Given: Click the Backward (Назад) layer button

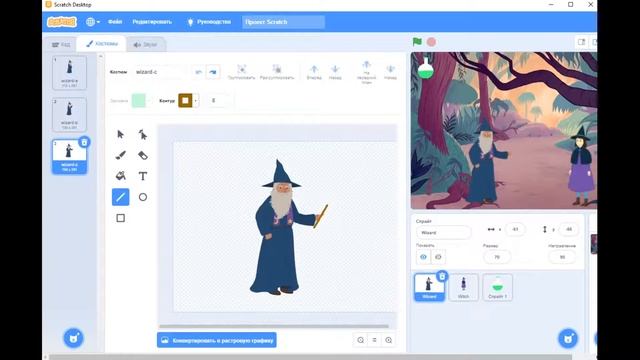Looking at the screenshot, I should pos(335,72).
